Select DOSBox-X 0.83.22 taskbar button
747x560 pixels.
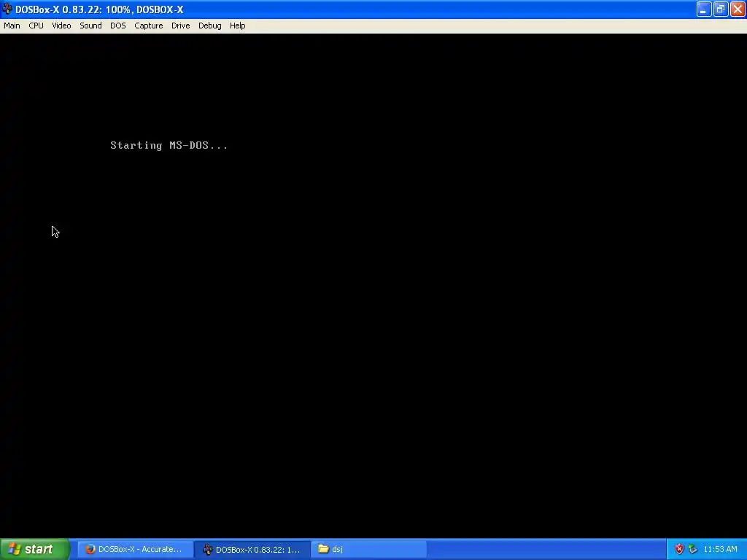click(x=252, y=550)
